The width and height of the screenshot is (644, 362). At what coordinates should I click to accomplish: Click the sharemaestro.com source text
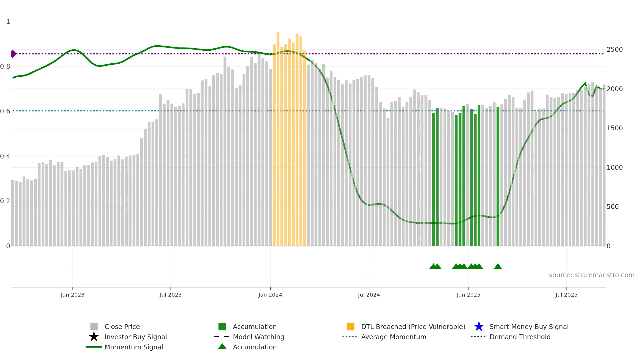[x=592, y=275]
